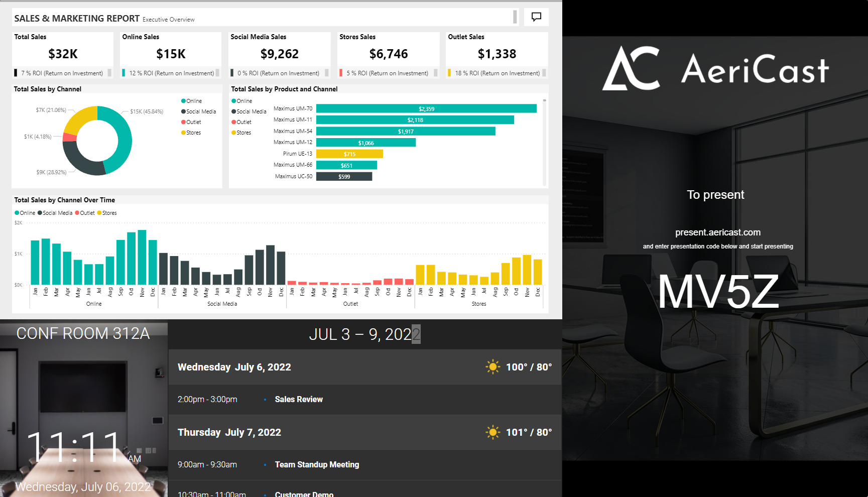Toggle Stores in Product and Channel legend

[241, 133]
